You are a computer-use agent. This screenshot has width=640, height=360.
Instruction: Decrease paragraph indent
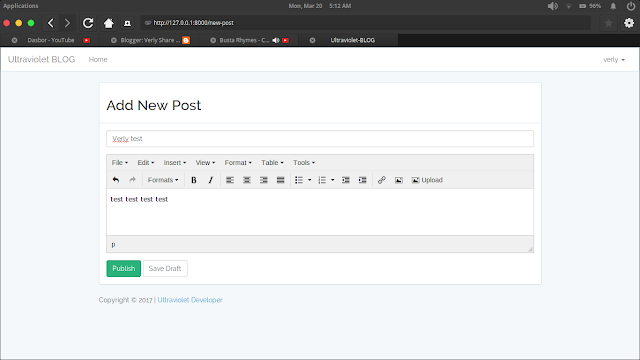point(346,180)
